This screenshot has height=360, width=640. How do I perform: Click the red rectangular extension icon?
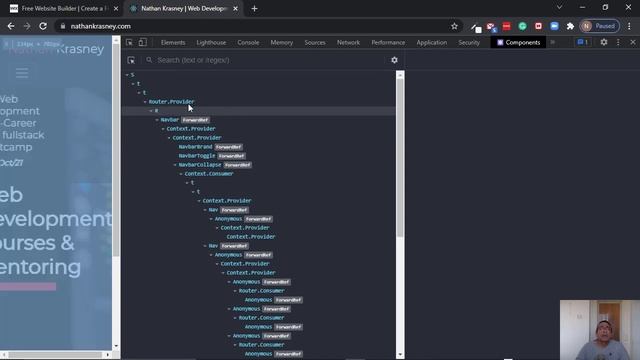507,26
